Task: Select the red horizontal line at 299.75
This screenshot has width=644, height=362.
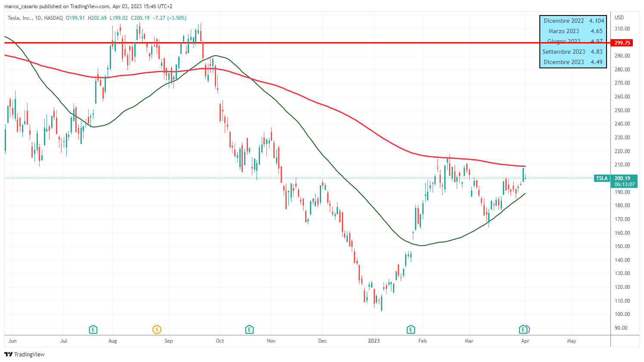Action: click(x=301, y=43)
